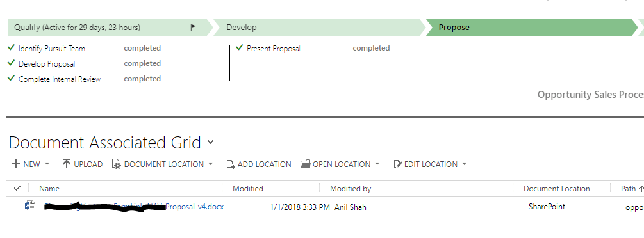Image resolution: width=644 pixels, height=238 pixels.
Task: Select the Propose process stage
Action: [532, 28]
